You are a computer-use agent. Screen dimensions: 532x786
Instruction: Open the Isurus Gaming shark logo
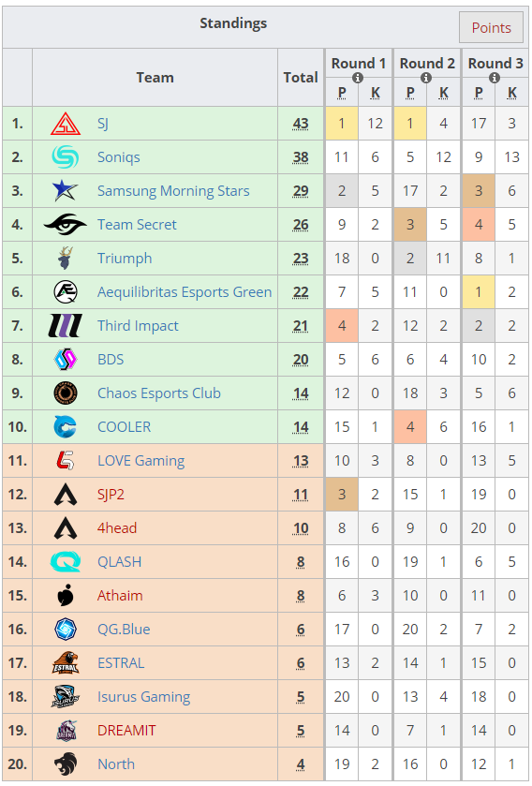click(66, 696)
